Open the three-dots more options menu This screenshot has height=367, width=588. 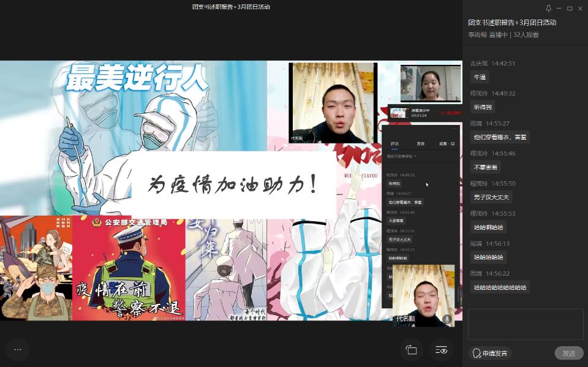click(x=17, y=349)
